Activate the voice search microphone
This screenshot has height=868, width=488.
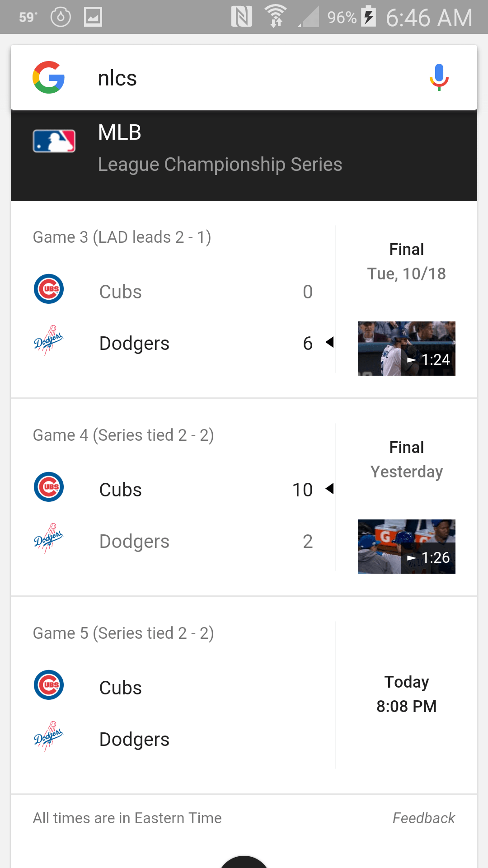click(x=439, y=77)
